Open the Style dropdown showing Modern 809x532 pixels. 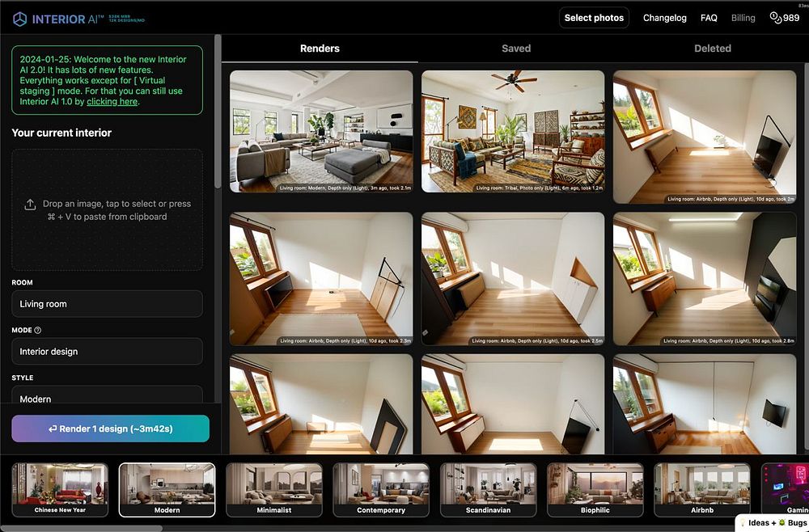point(107,395)
